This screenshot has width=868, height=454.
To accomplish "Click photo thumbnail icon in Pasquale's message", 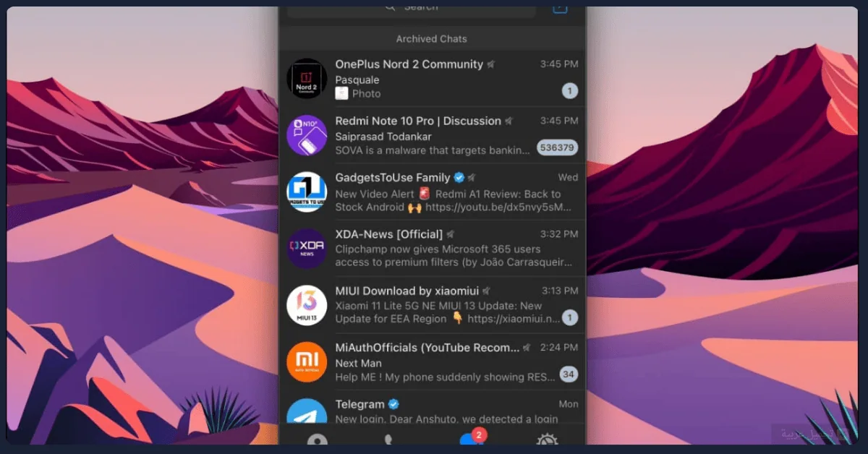I will 341,93.
